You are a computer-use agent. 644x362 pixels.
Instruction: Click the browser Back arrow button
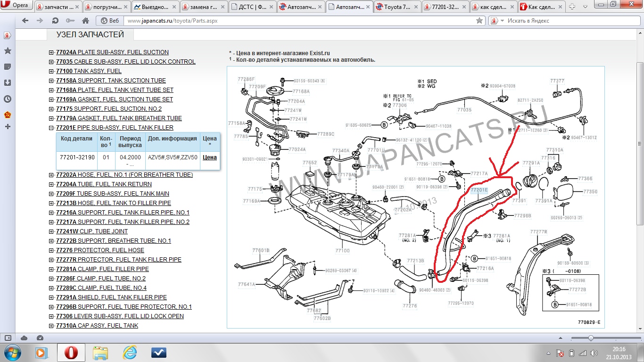pos(25,21)
